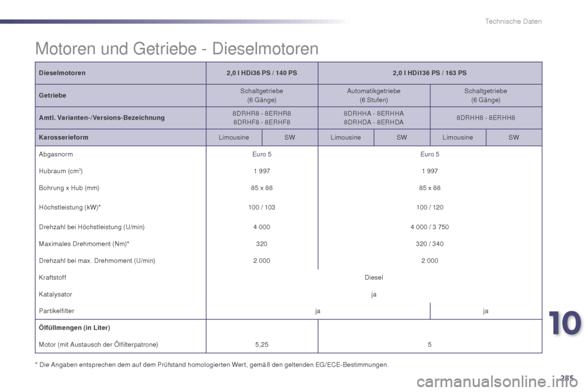The width and height of the screenshot is (588, 392).
Task: Click the '2,0 l HDi136 PS / 163 PS' header
Action: point(430,73)
